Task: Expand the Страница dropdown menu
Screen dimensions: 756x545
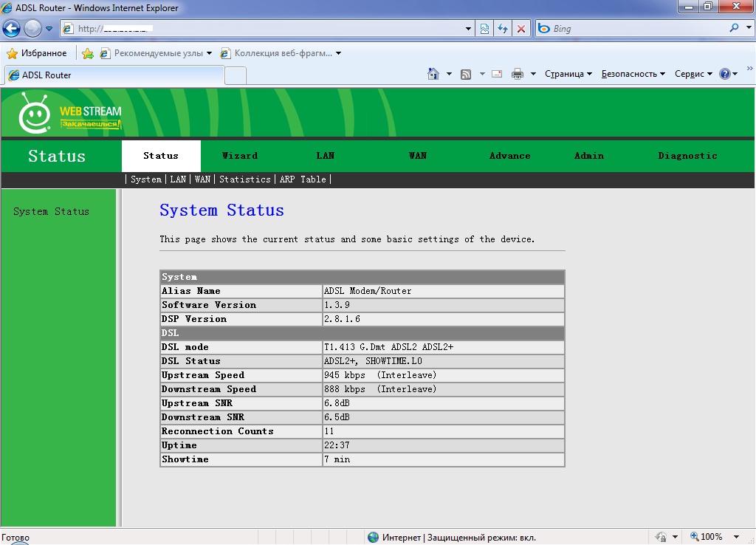Action: coord(568,74)
